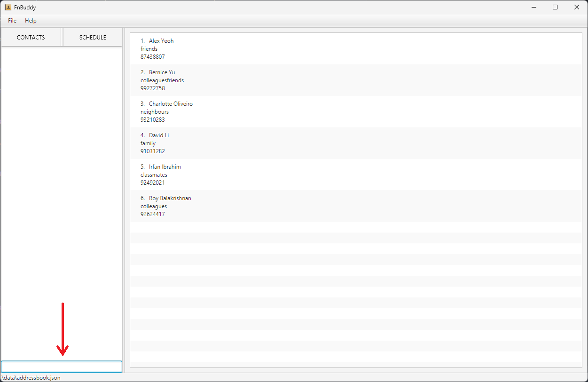The image size is (588, 382).
Task: Select contact name Bernice Yu
Action: (162, 72)
